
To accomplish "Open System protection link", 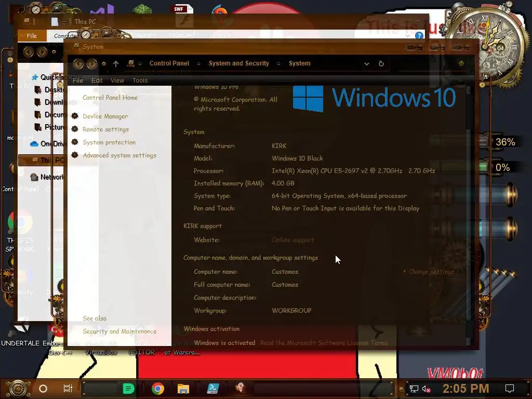I will (x=109, y=142).
